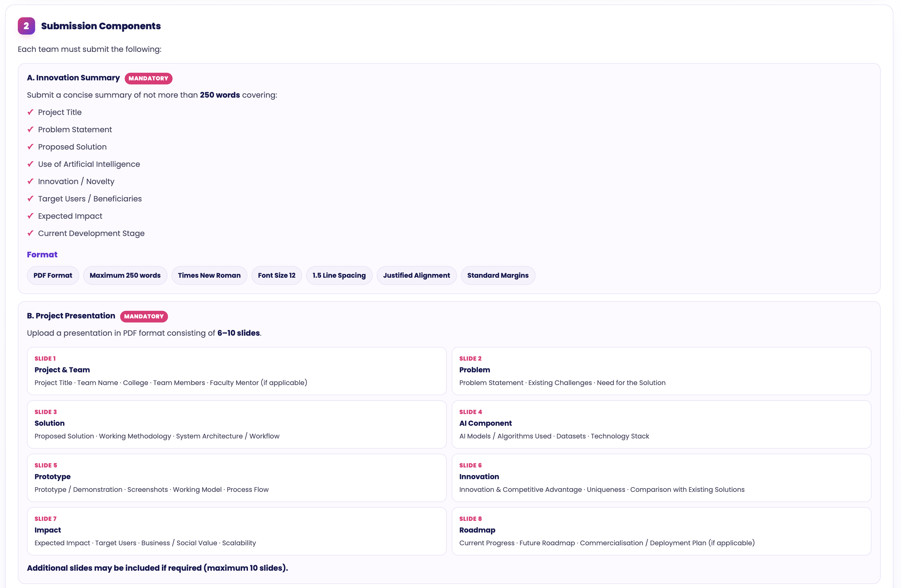Open the Slide 2 Problem card
Viewport: 901px width, 588px height.
(x=661, y=371)
